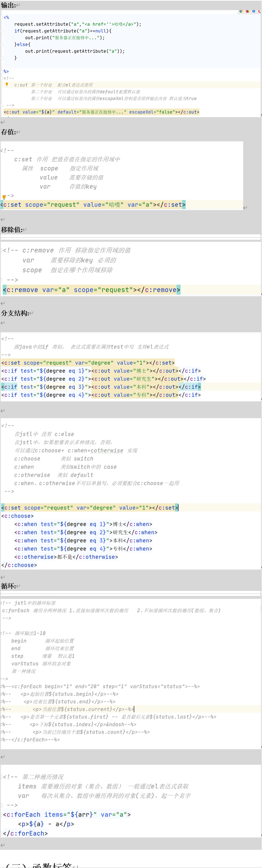Click the }else{ line
Screen dimensions: 262x868
22,44
